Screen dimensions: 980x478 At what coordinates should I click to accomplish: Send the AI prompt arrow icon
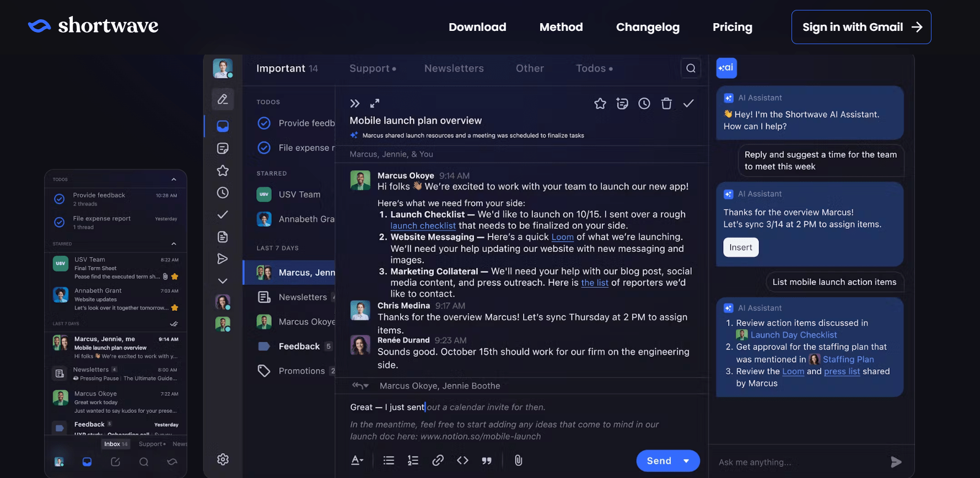896,462
